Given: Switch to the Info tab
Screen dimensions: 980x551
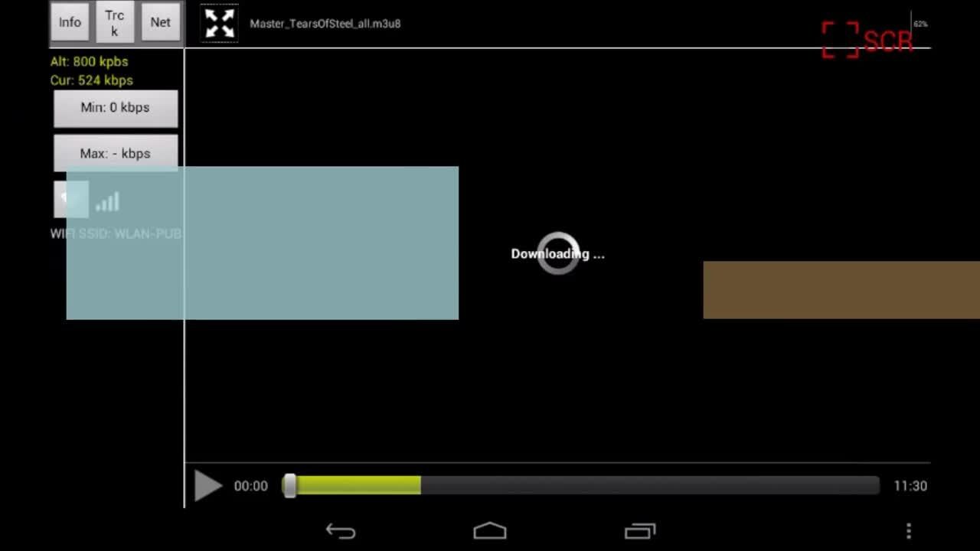Looking at the screenshot, I should [x=70, y=22].
